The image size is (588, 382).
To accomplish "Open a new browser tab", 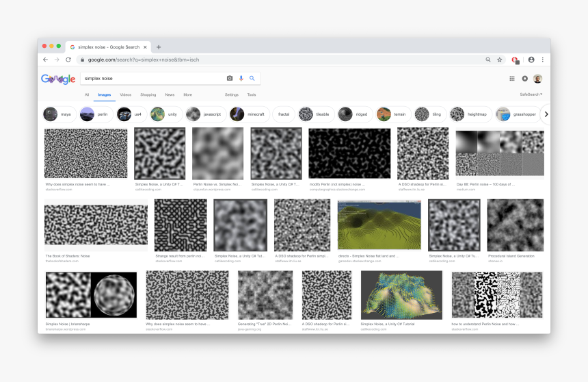I will tap(159, 47).
